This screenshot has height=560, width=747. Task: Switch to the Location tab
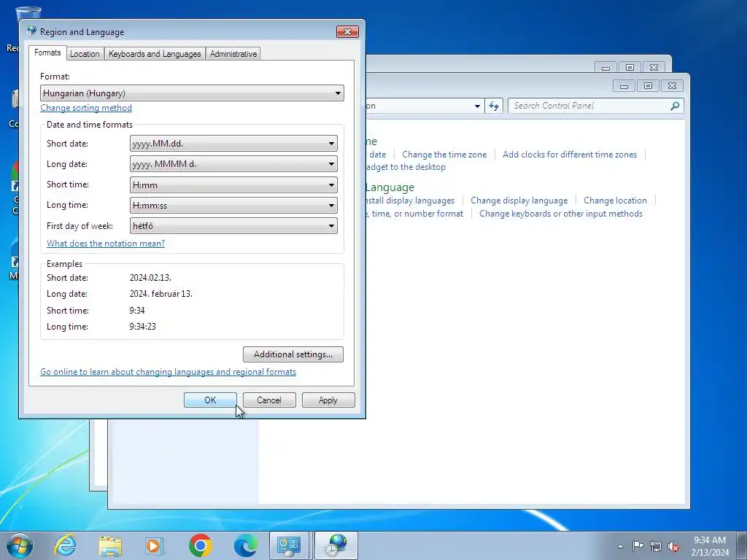tap(85, 54)
